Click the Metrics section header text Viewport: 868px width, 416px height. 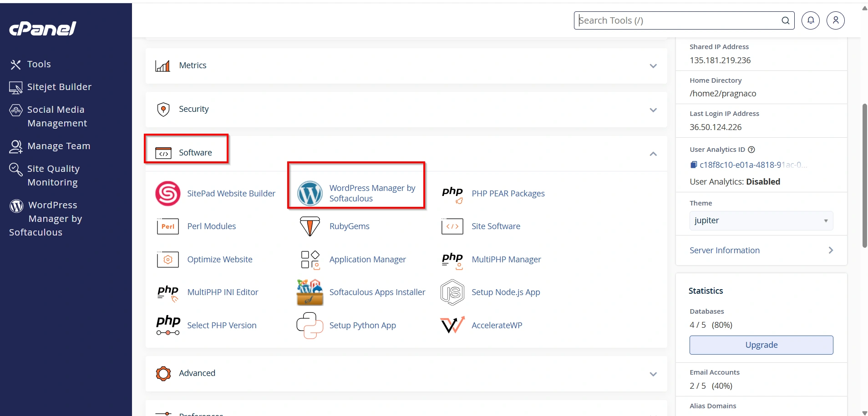click(193, 65)
